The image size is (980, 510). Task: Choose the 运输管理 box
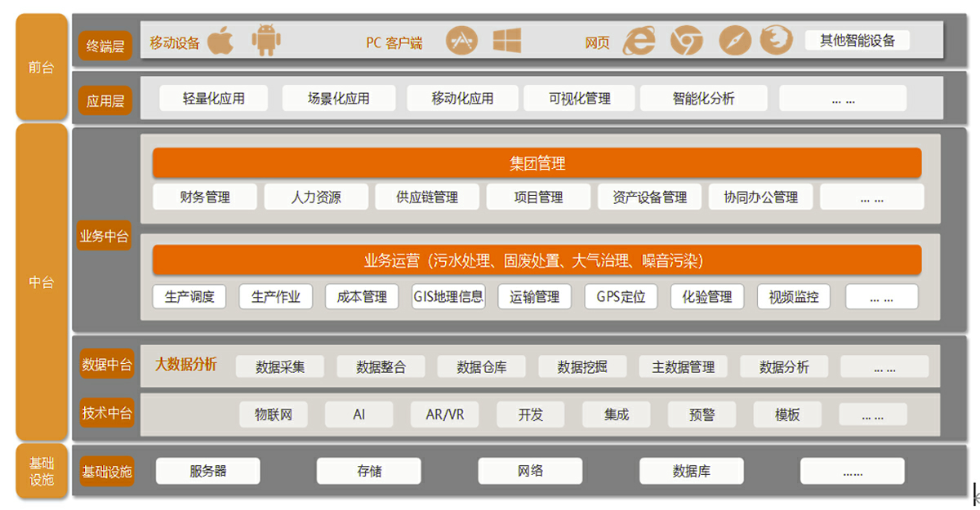coord(534,296)
